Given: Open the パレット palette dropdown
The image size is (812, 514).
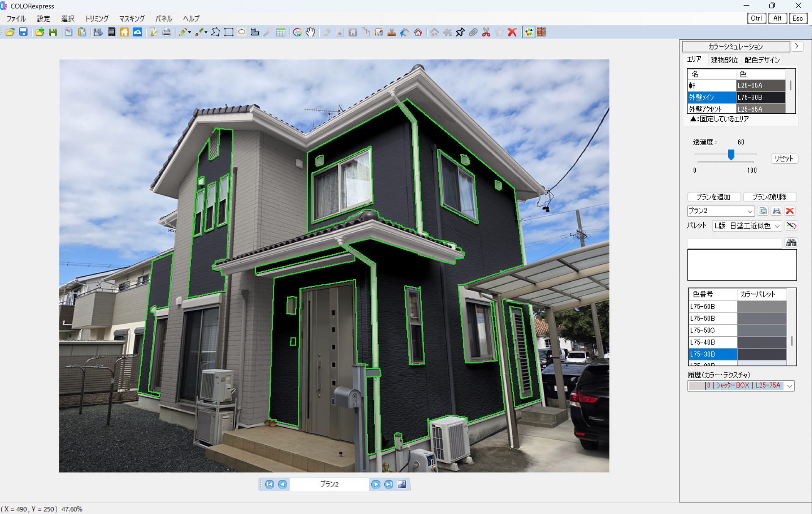Looking at the screenshot, I should tap(777, 226).
